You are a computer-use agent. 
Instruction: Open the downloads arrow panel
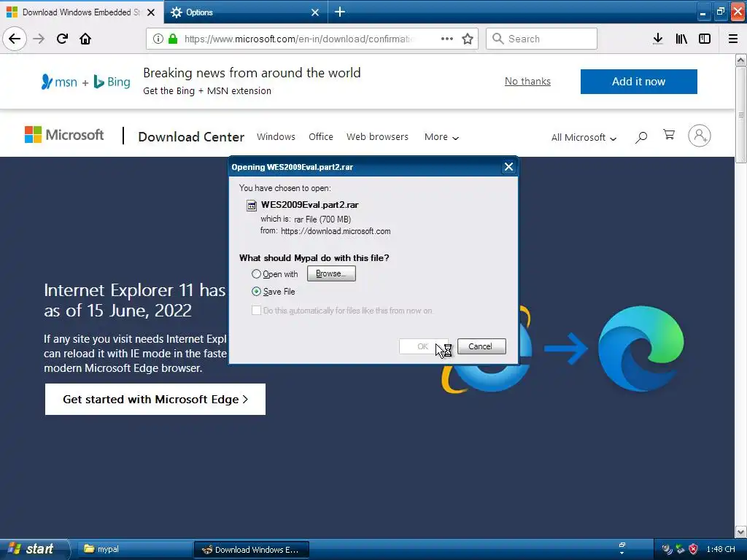(x=658, y=39)
